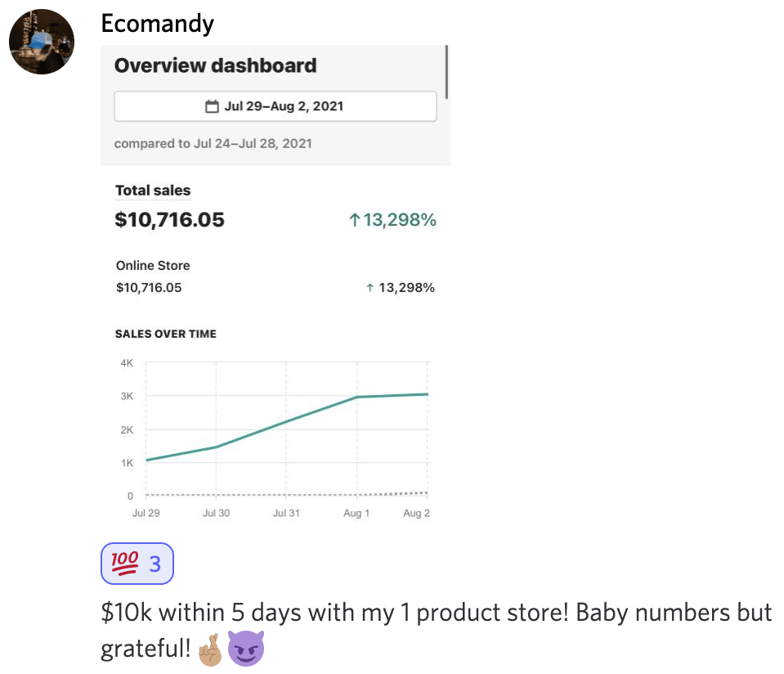Select the Online Store sales row label
The width and height of the screenshot is (784, 674).
tap(153, 266)
